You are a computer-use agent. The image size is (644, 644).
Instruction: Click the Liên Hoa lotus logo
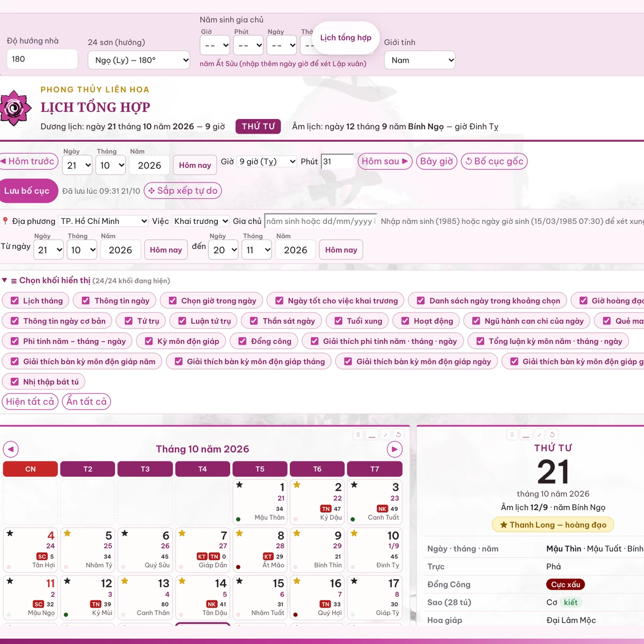coord(15,108)
